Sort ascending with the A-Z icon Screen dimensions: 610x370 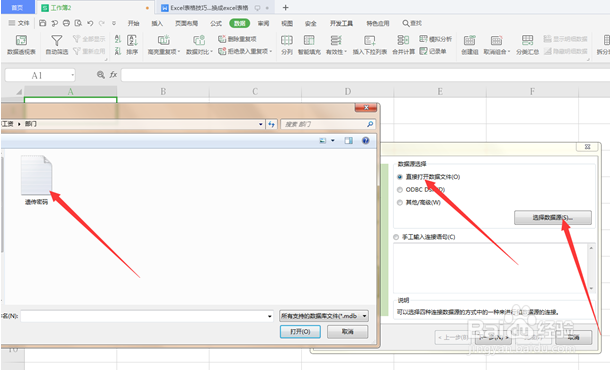point(118,39)
